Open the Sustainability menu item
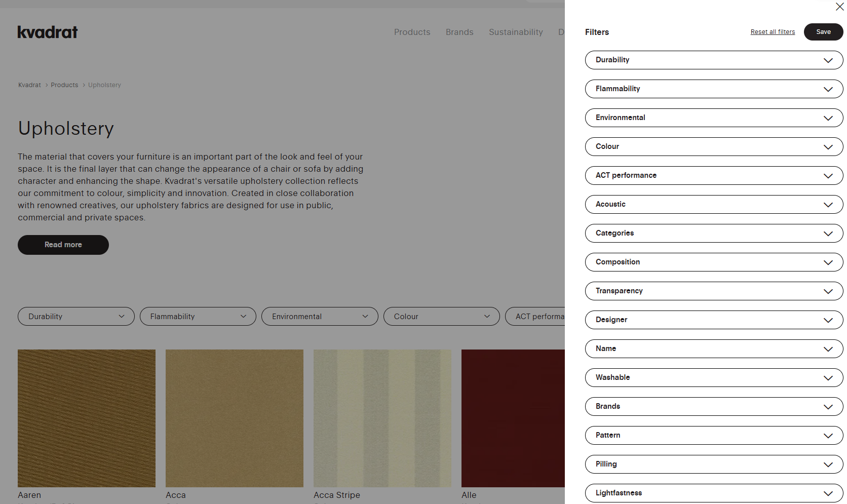847x504 pixels. [515, 32]
